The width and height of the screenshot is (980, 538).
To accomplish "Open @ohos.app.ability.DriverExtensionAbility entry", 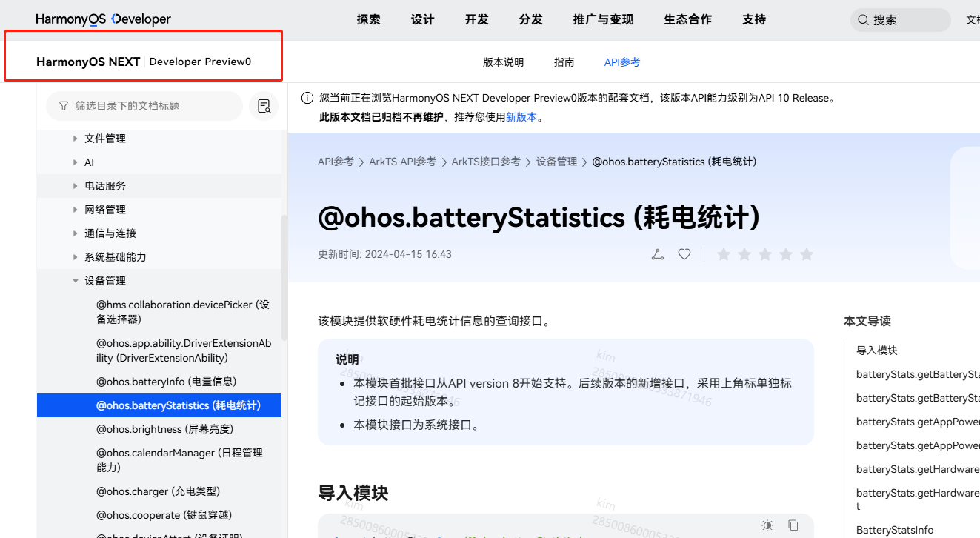I will [x=184, y=351].
